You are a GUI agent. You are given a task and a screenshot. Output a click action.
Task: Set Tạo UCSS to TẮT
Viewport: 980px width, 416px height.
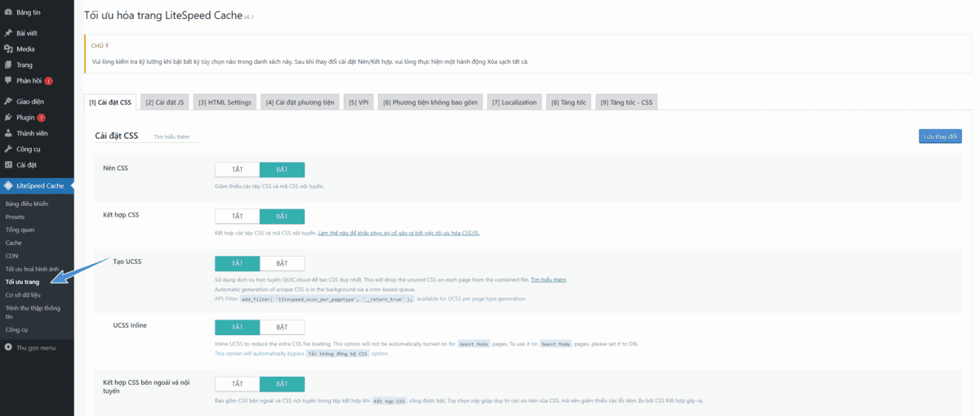coord(238,263)
